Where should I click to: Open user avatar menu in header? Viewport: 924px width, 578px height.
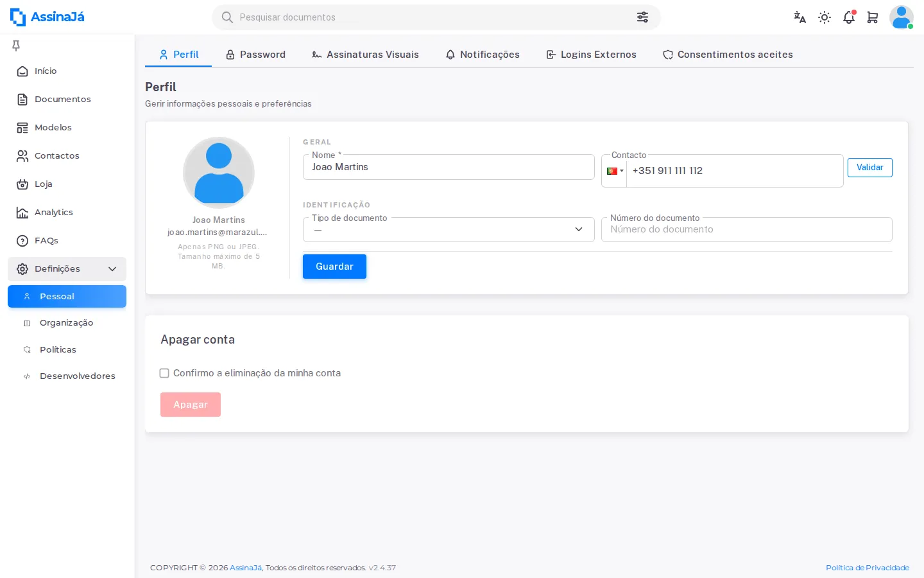[902, 17]
